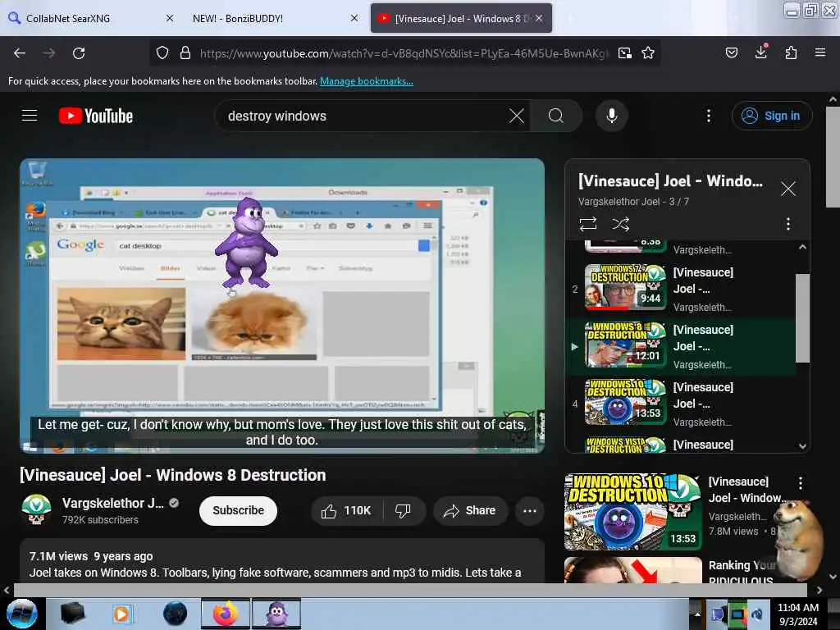The width and height of the screenshot is (840, 630).
Task: Expand the video description box
Action: [282, 561]
